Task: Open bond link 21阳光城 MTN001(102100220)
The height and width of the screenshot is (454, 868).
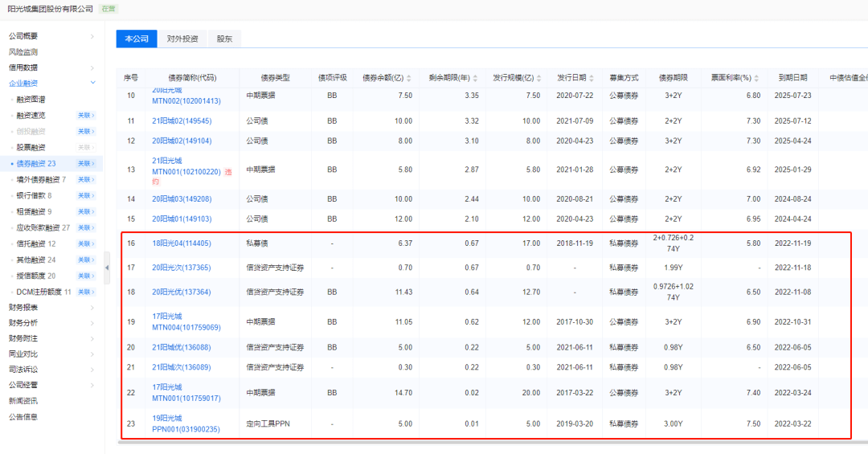Action: tap(186, 166)
